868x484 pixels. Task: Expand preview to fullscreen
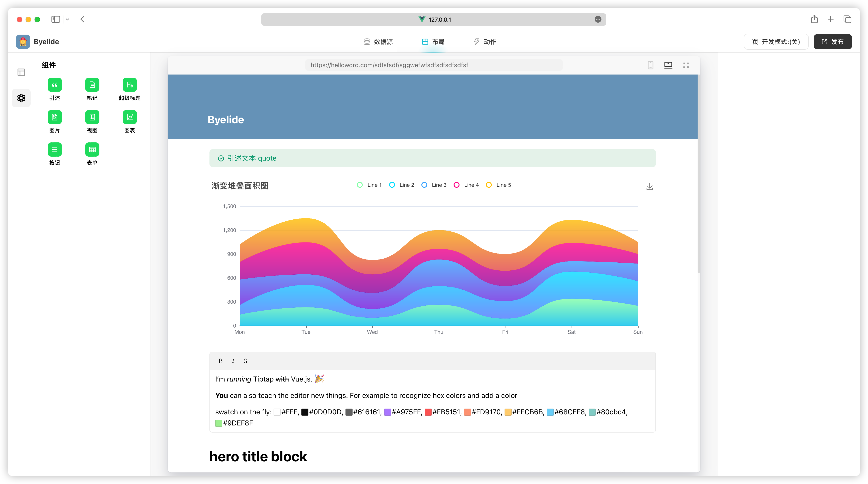pyautogui.click(x=686, y=65)
